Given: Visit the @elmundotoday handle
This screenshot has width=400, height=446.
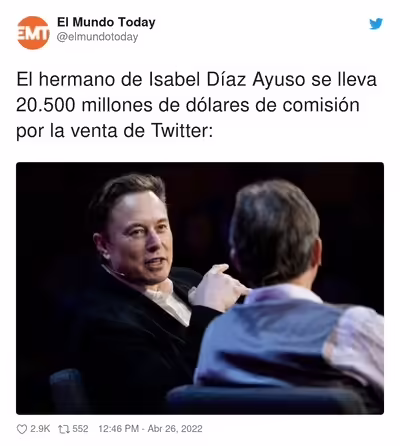Looking at the screenshot, I should coord(97,37).
